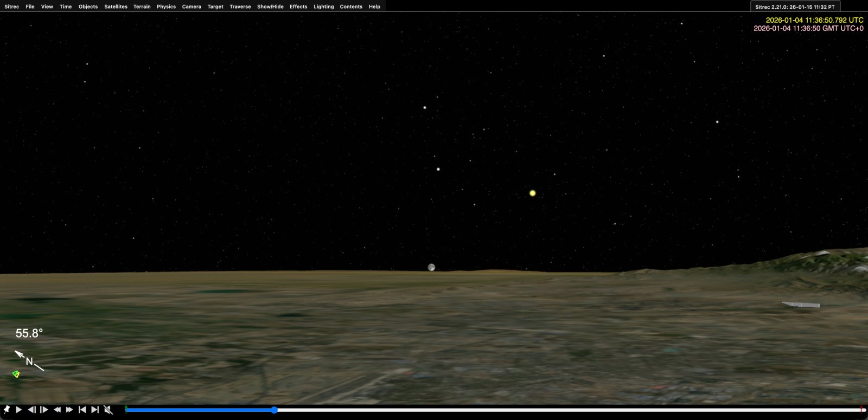Screen dimensions: 868x420
Task: Click the rewind double-arrow icon
Action: pos(57,410)
